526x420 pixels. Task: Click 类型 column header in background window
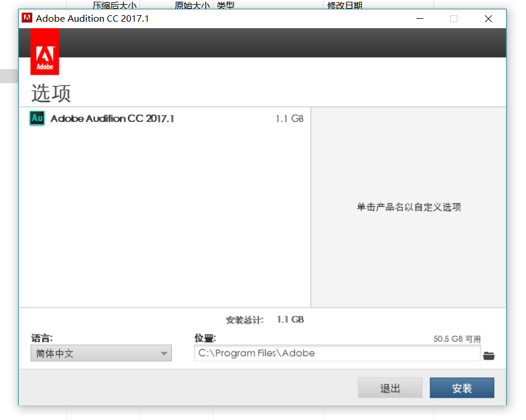(x=225, y=5)
